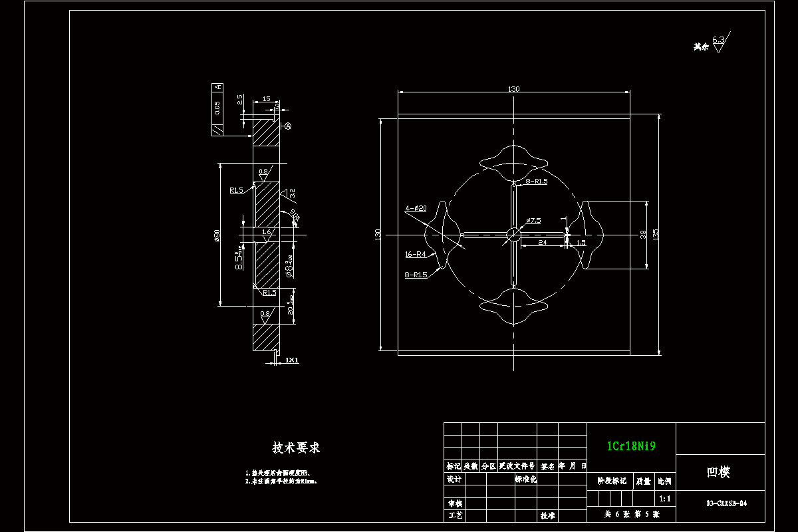Select the 1Cr18Ni9 material text
This screenshot has width=798, height=532.
pos(631,446)
